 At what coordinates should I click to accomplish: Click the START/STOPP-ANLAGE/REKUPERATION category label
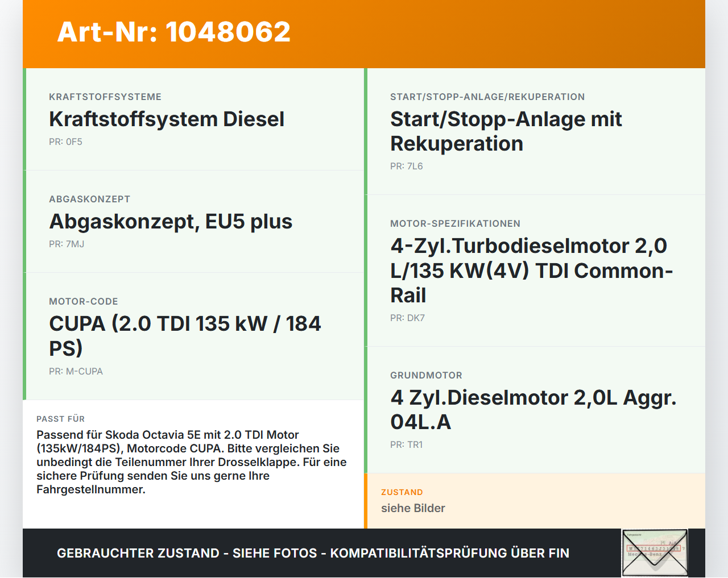487,97
